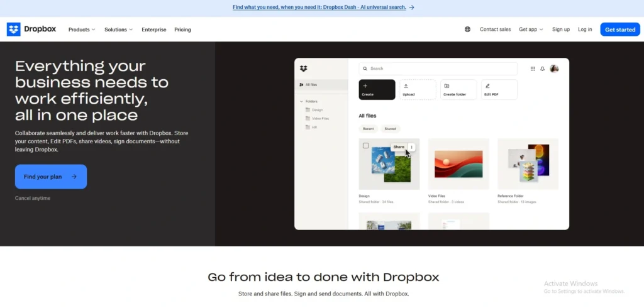Viewport: 644px width, 308px height.
Task: Click the Upload tile in mockup
Action: point(418,89)
